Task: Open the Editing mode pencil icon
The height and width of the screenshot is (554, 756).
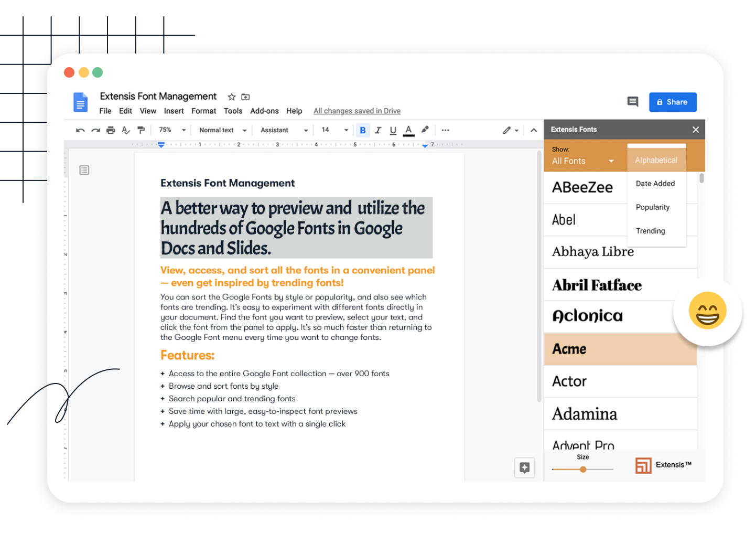Action: 507,130
